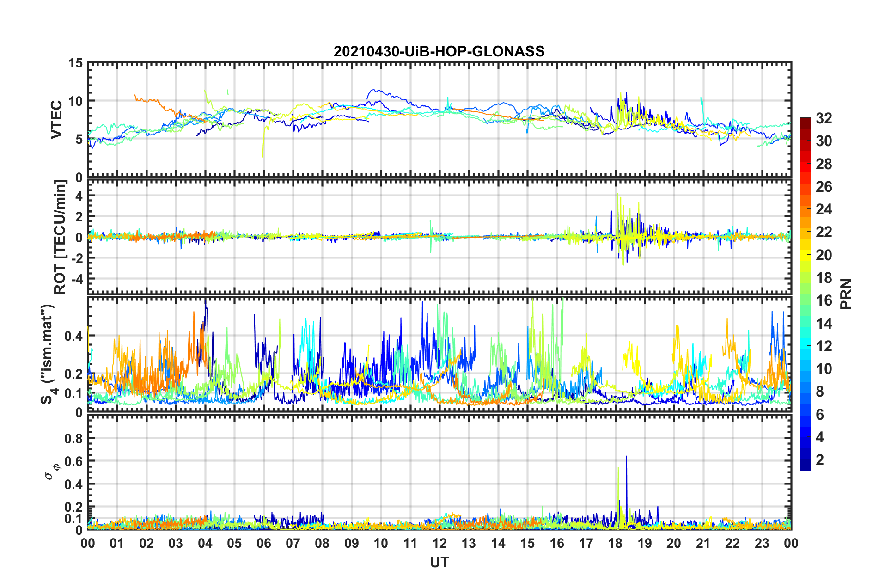Click the UT x-axis label
Image resolution: width=879 pixels, height=588 pixels.
pos(439,562)
